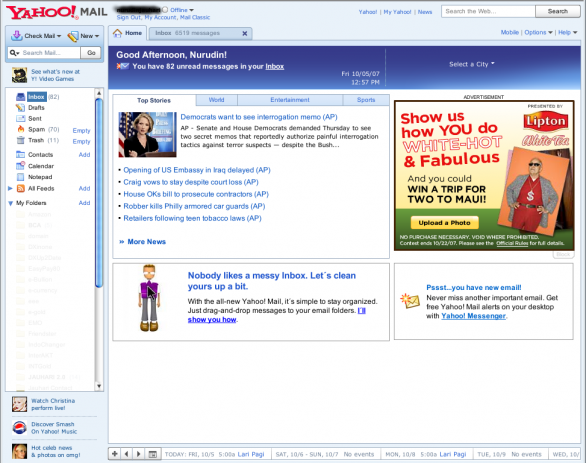Open the Mobile link

510,33
